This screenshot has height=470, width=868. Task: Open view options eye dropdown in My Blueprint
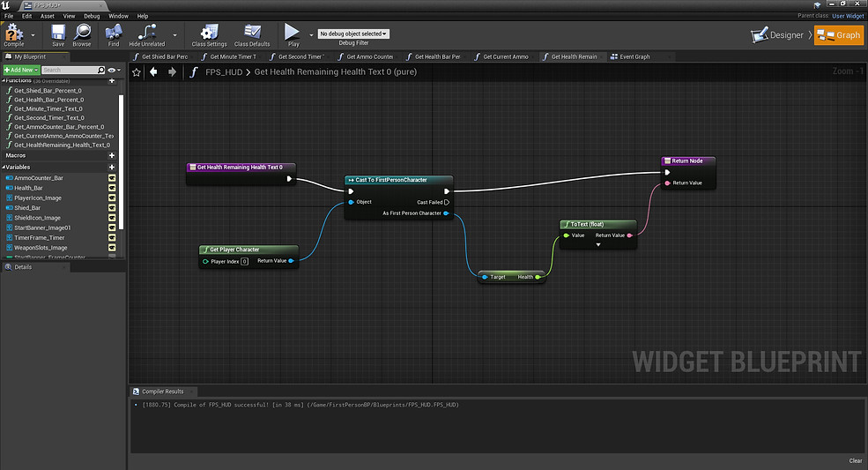(114, 70)
